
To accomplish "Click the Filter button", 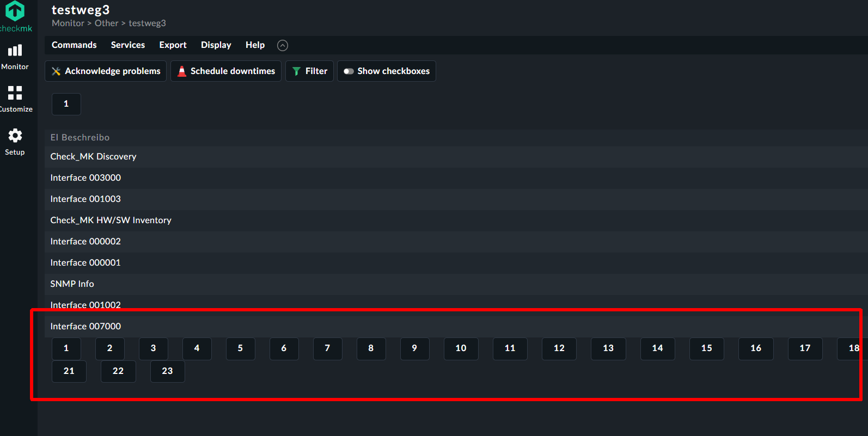I will click(x=309, y=71).
